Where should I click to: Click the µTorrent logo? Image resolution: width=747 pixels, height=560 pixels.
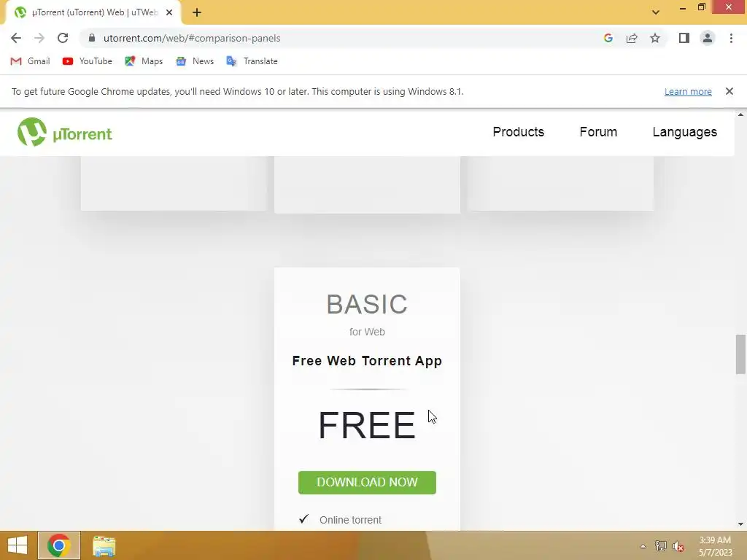tap(65, 133)
